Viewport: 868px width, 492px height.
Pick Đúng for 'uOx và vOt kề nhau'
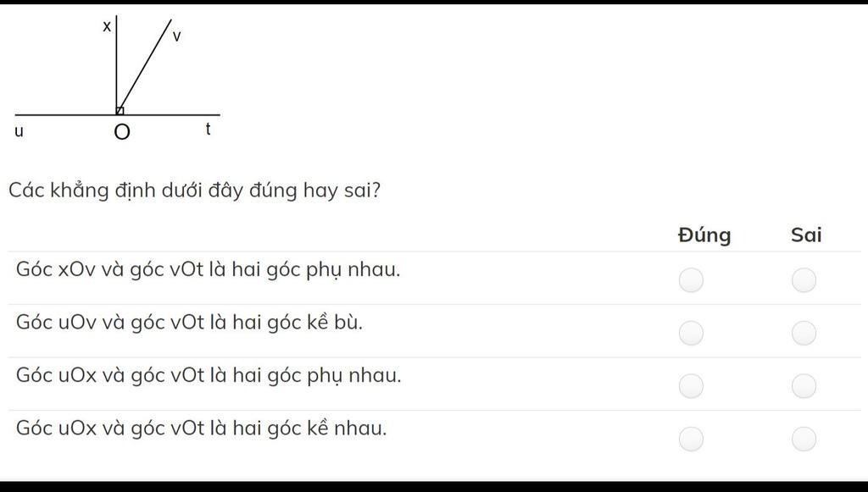click(x=691, y=439)
